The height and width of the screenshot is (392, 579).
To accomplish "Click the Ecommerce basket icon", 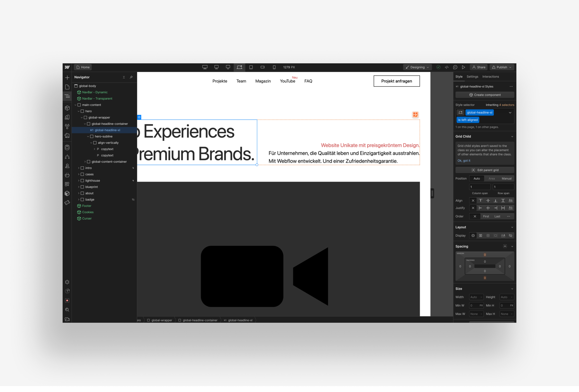I will 67,175.
